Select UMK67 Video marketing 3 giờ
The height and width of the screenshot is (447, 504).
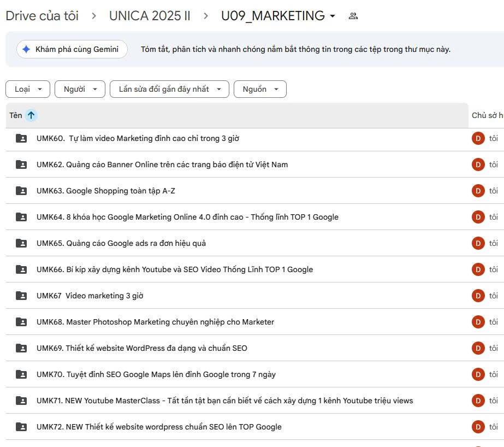(x=90, y=296)
